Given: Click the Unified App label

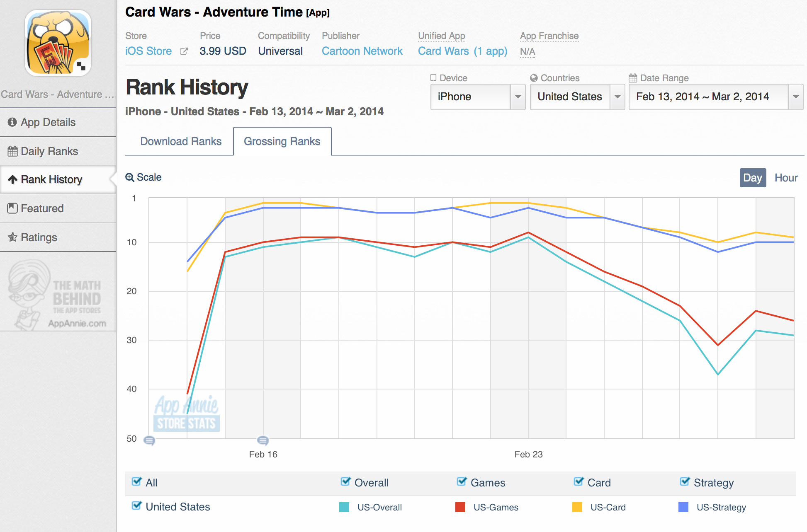Looking at the screenshot, I should pyautogui.click(x=441, y=36).
